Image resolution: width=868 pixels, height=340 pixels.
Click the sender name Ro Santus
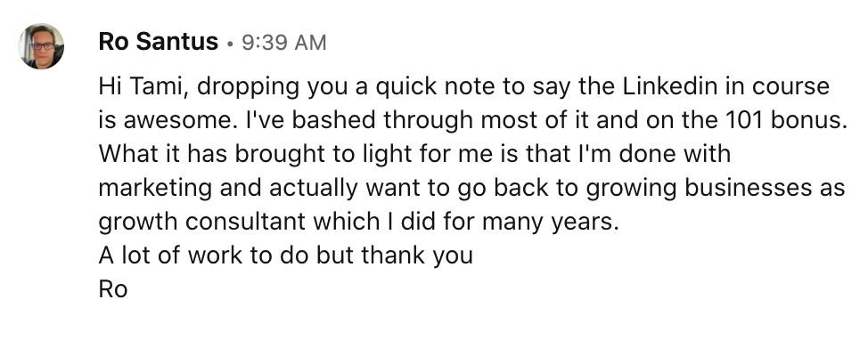[x=159, y=43]
